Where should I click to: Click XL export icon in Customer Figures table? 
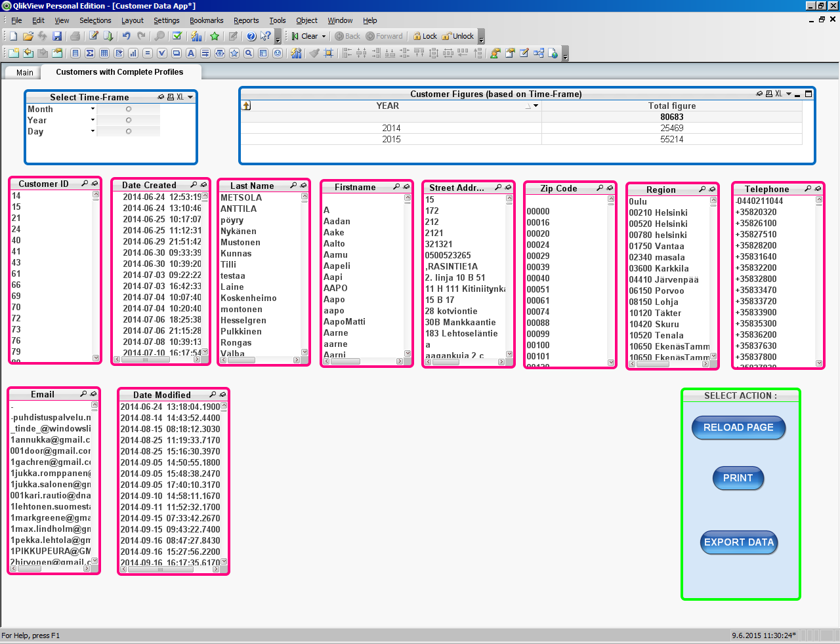(x=778, y=94)
